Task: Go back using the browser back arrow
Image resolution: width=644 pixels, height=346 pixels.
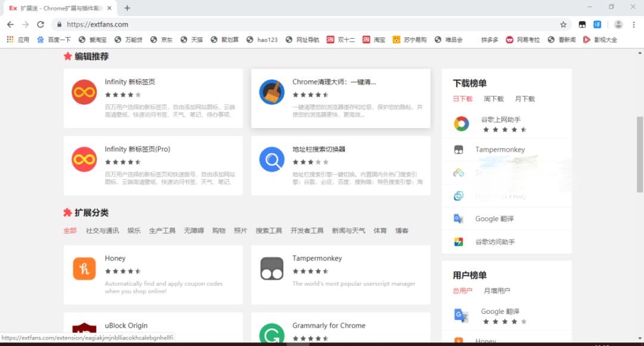Action: [10, 24]
